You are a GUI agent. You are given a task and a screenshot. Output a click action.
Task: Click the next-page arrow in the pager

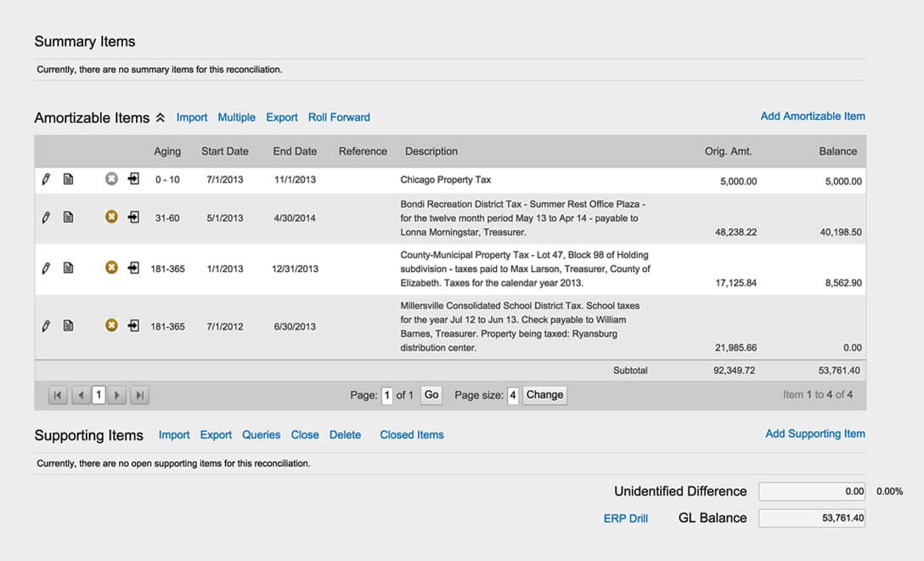coord(119,394)
